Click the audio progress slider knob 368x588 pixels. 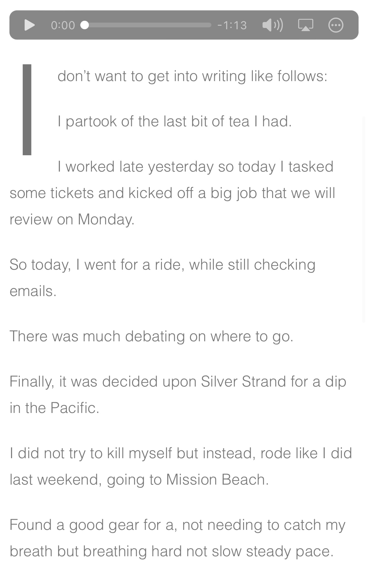pyautogui.click(x=84, y=25)
